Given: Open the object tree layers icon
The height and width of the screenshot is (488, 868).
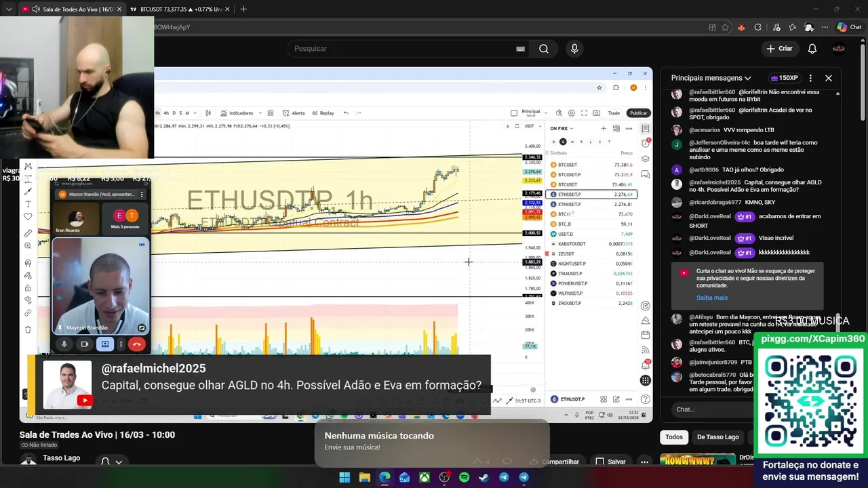Looking at the screenshot, I should click(x=646, y=159).
